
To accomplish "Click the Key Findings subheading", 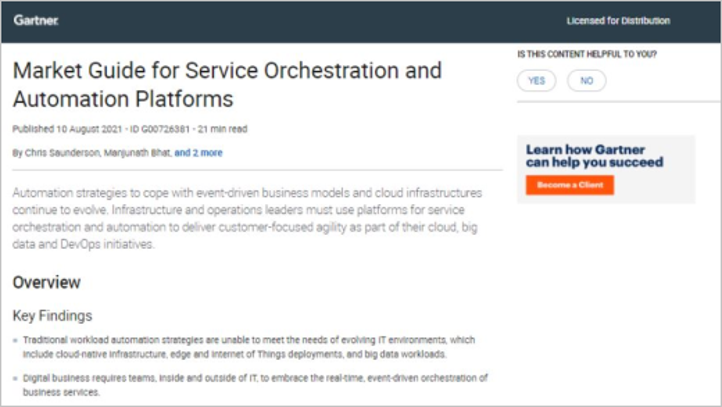I will click(x=52, y=316).
